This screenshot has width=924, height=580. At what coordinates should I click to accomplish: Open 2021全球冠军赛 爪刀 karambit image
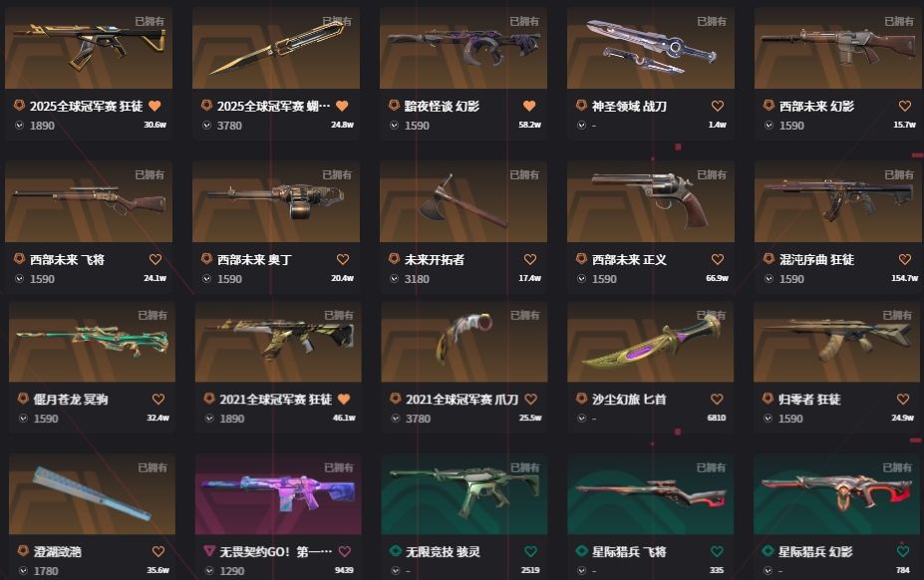coord(464,342)
